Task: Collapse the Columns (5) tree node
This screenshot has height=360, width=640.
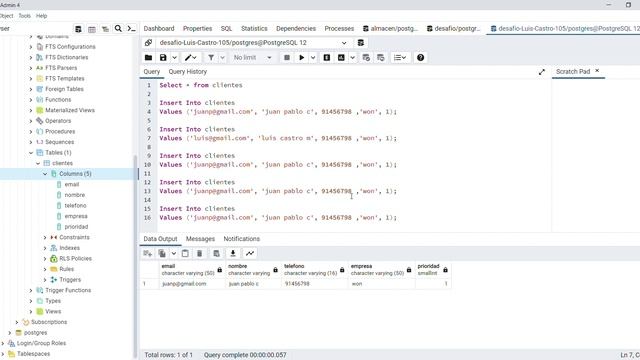Action: (x=45, y=174)
